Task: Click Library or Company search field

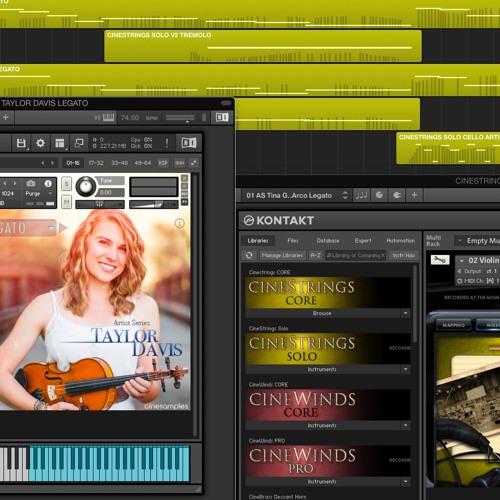Action: click(x=355, y=255)
